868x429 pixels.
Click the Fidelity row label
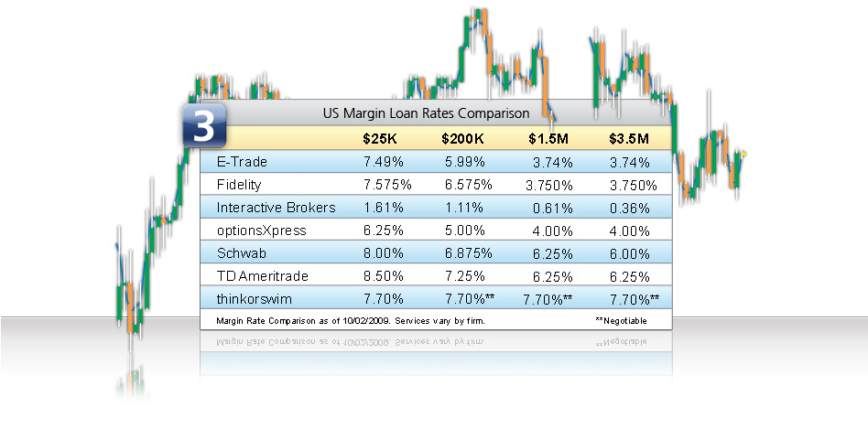coord(239,185)
